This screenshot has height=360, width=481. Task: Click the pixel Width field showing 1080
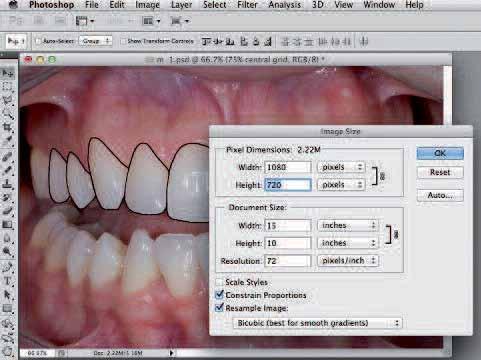288,167
